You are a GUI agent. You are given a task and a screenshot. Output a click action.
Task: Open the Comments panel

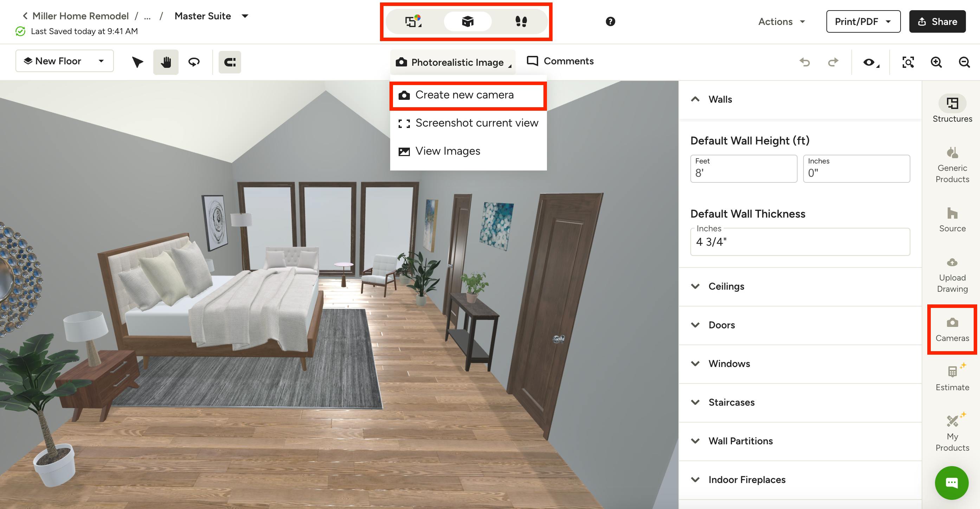(560, 61)
